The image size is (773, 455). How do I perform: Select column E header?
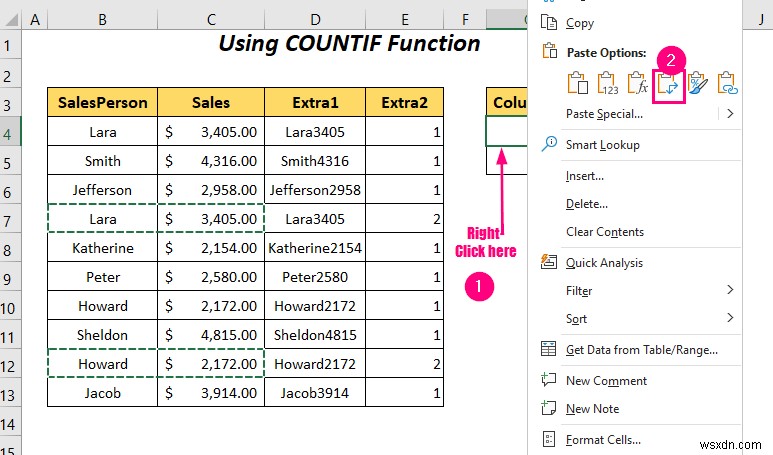coord(405,20)
